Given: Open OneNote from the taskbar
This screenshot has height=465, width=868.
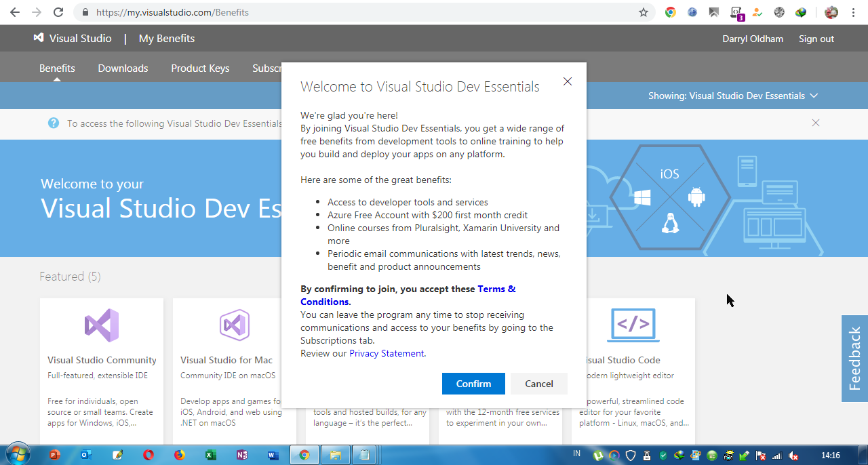Looking at the screenshot, I should 241,456.
